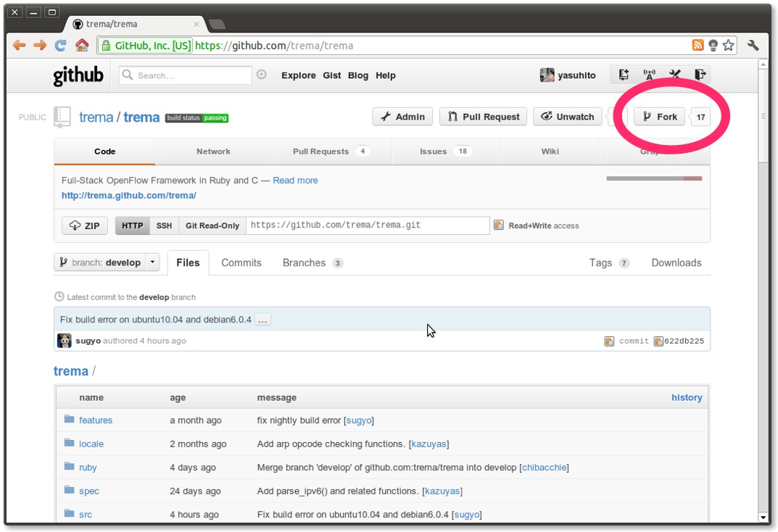The image size is (778, 532).
Task: Click the Admin button
Action: (x=402, y=117)
